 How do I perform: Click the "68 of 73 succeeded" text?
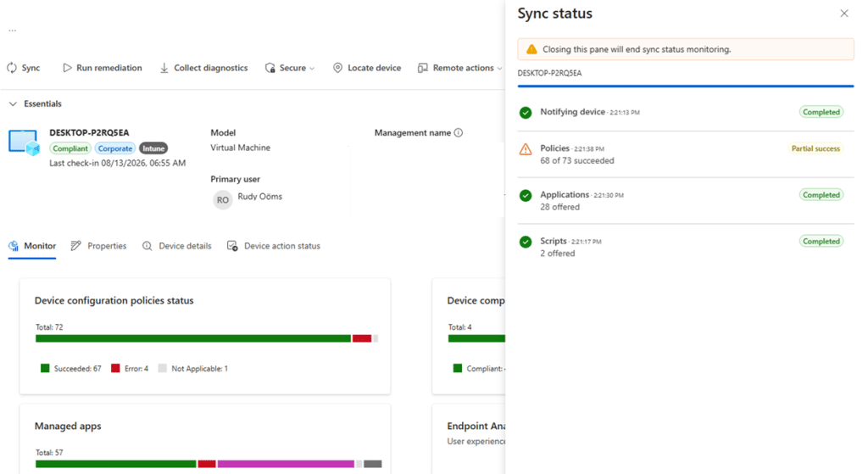576,160
